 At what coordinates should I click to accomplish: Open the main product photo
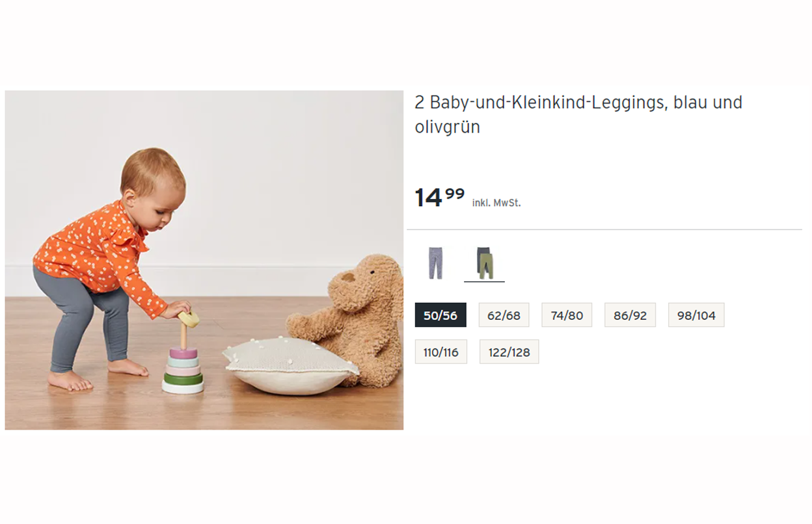pyautogui.click(x=204, y=260)
